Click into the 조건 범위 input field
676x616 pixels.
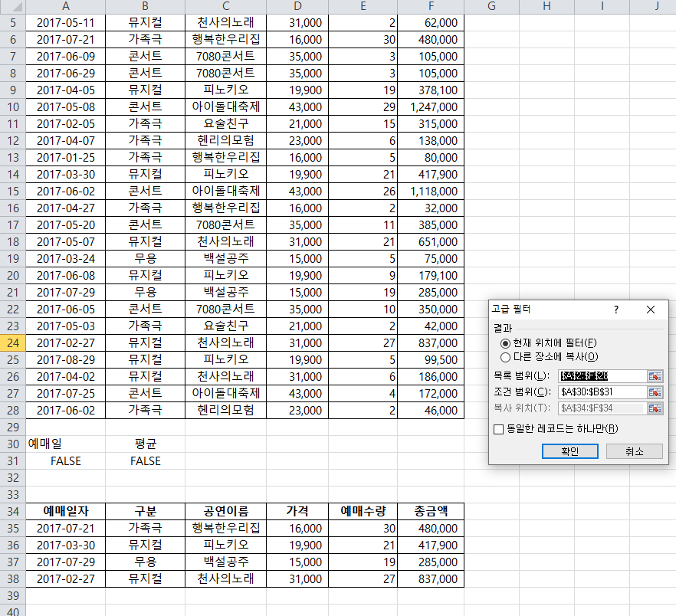click(602, 392)
